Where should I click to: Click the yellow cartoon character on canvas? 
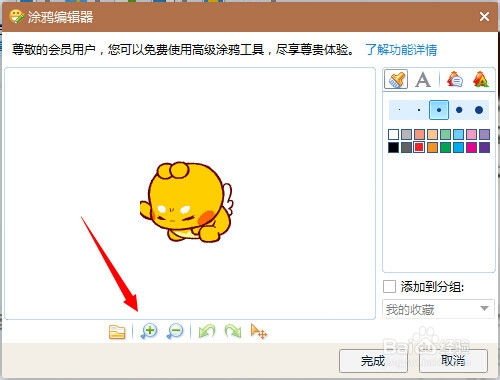(187, 202)
